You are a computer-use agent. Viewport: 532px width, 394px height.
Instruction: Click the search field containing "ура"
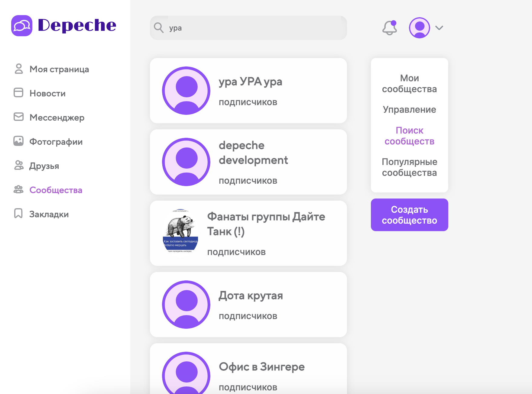(x=248, y=27)
